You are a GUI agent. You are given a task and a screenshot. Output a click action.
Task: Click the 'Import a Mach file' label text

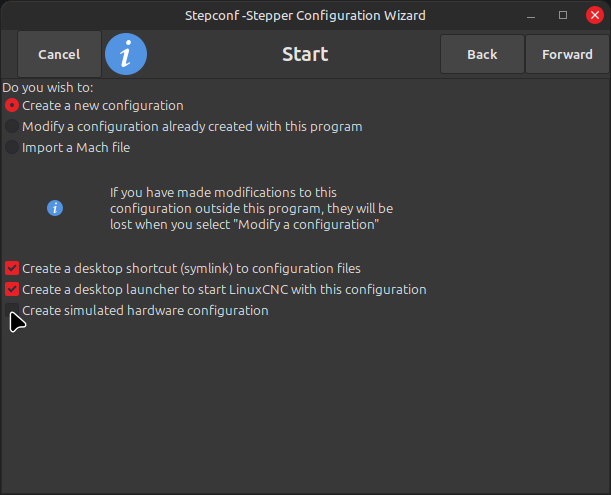(x=76, y=148)
